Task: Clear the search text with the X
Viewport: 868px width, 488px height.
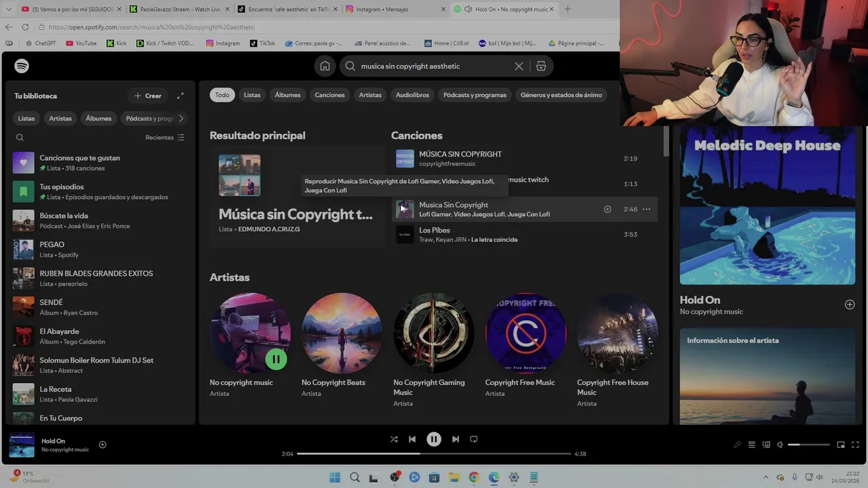Action: click(x=519, y=66)
